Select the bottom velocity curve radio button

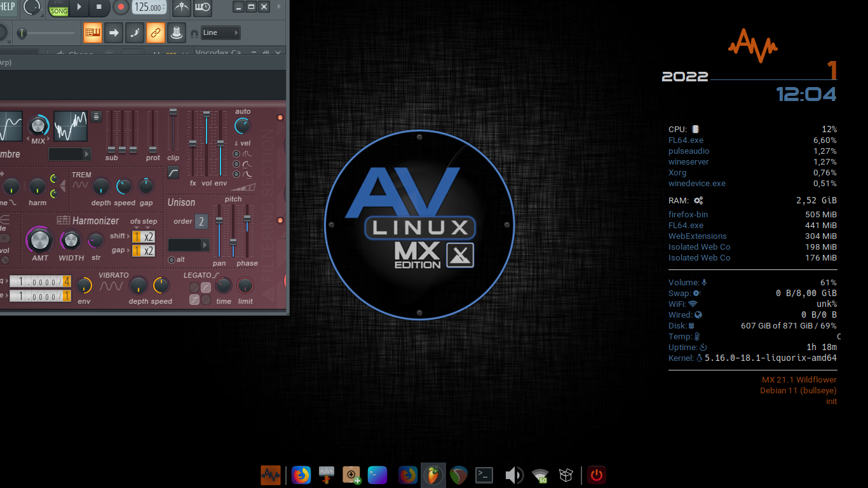[x=236, y=174]
